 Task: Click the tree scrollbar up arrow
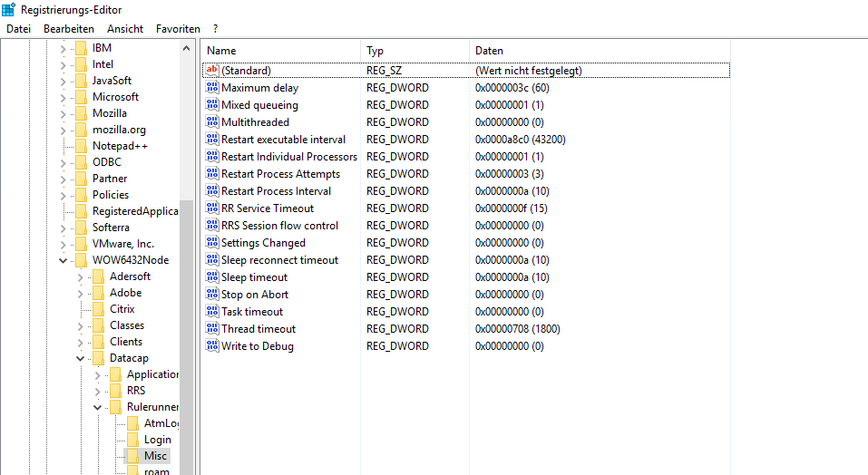pyautogui.click(x=187, y=48)
